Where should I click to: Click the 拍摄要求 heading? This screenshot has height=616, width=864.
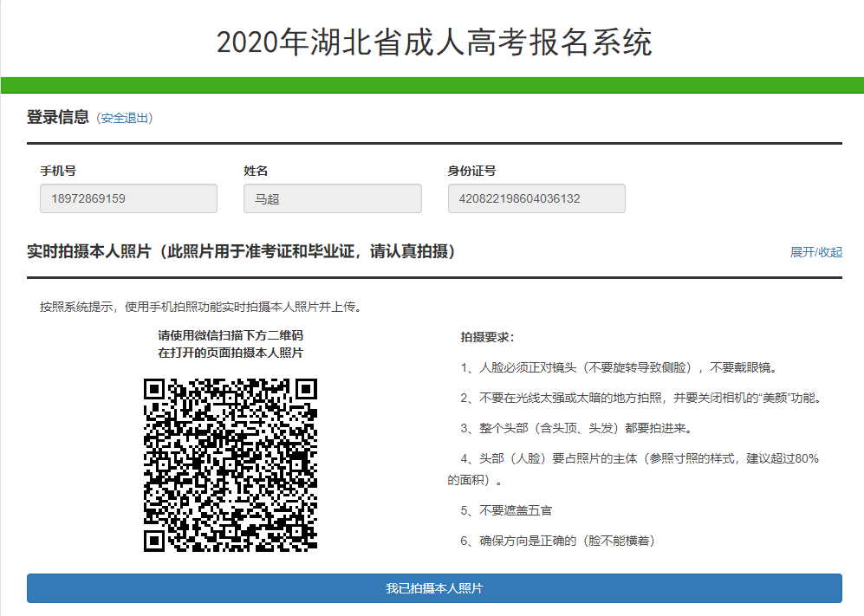tap(487, 337)
